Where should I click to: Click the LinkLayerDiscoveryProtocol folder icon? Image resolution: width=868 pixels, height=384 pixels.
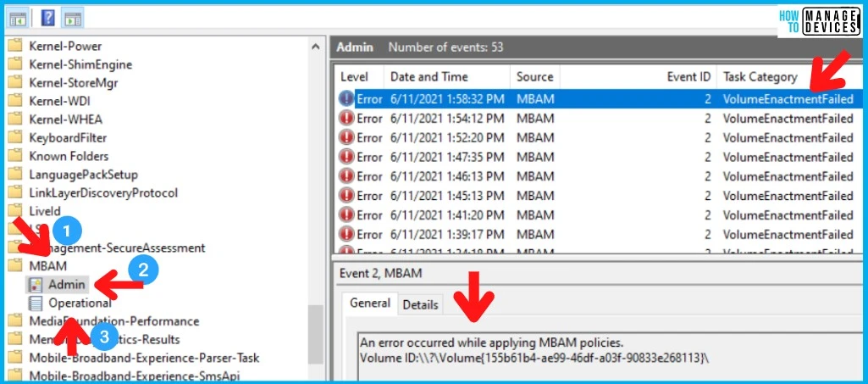click(15, 192)
